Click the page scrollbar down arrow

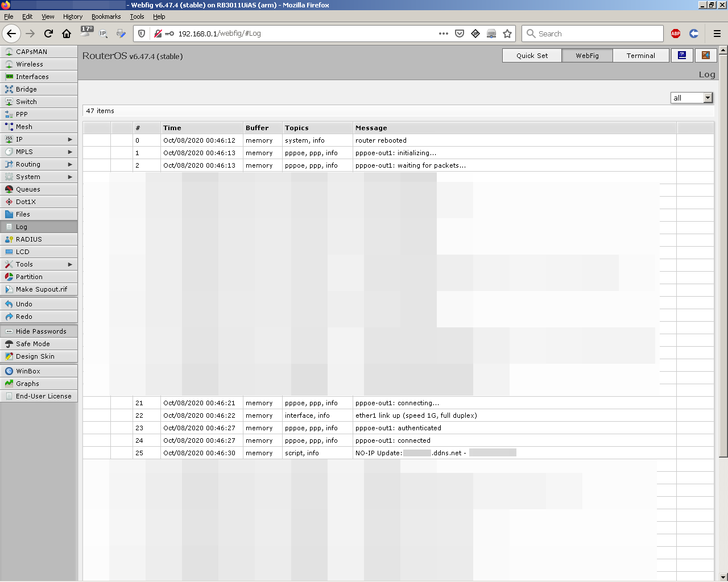[x=723, y=576]
